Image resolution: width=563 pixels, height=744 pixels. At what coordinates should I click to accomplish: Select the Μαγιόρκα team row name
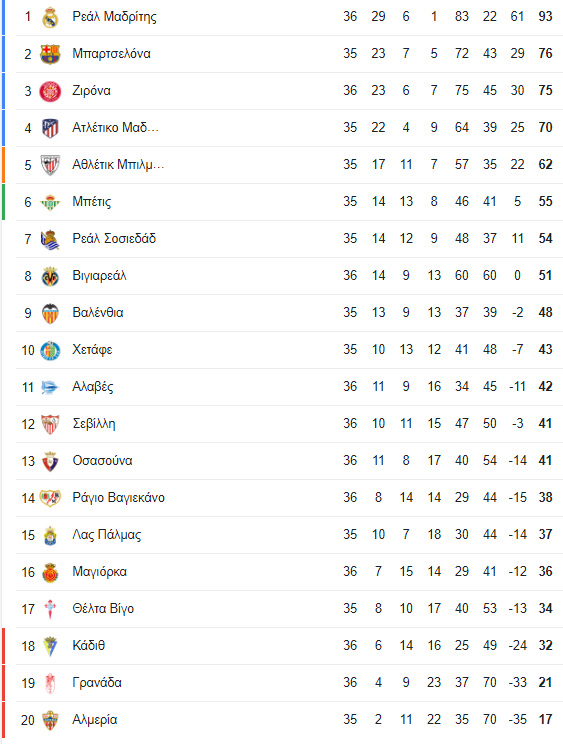click(x=100, y=571)
